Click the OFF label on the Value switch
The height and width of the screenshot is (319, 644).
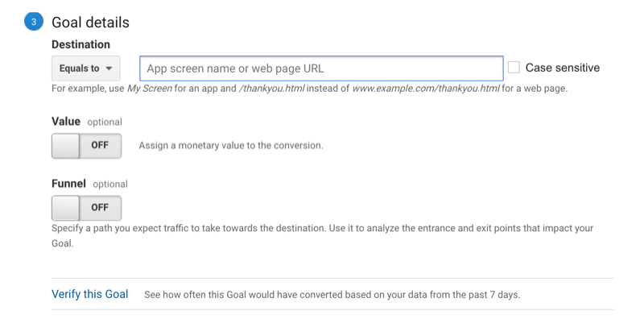(100, 146)
